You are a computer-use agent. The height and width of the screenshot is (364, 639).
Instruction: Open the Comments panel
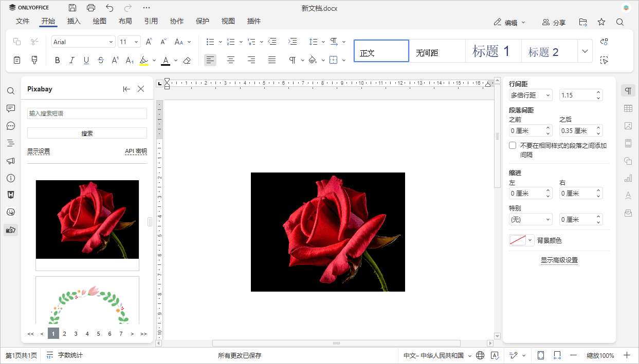coord(10,108)
